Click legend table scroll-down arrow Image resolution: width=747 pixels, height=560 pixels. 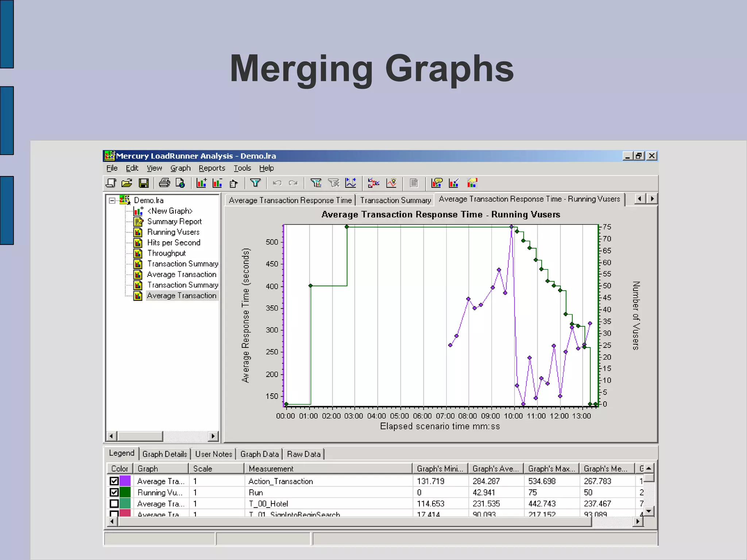click(x=649, y=511)
